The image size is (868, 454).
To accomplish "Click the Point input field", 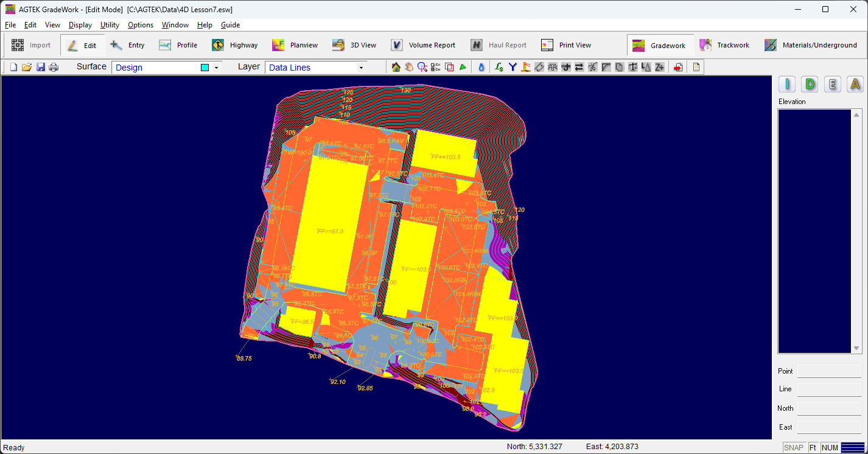I will (829, 371).
